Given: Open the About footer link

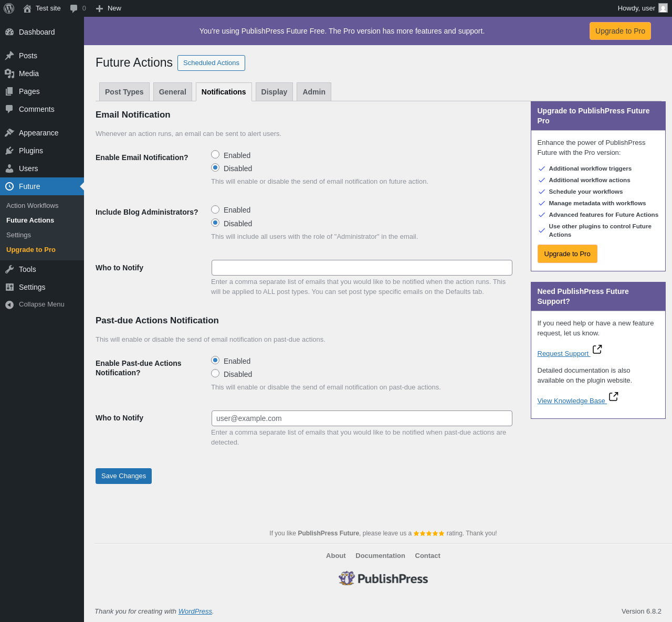Looking at the screenshot, I should (x=336, y=556).
